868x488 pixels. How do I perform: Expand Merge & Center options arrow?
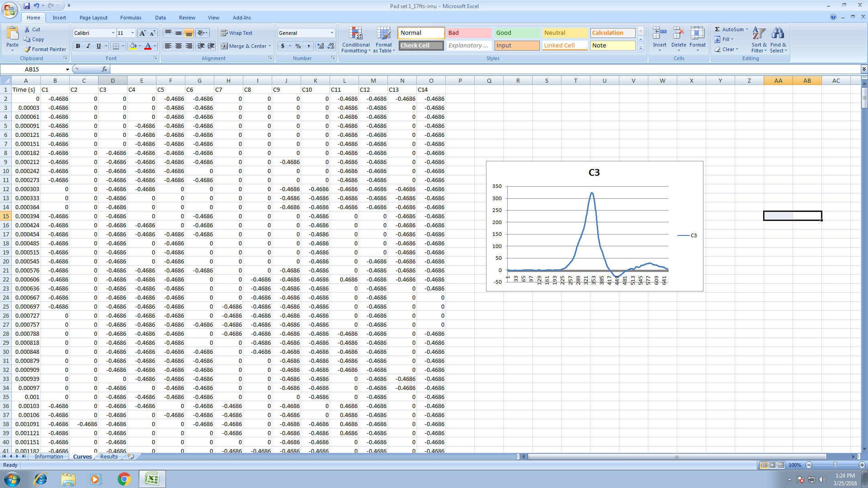click(x=269, y=46)
